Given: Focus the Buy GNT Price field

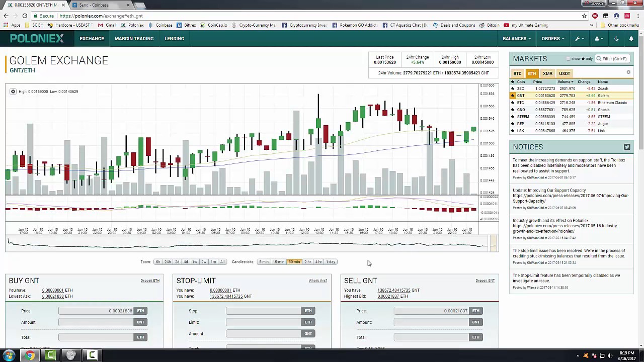Looking at the screenshot, I should (96, 311).
